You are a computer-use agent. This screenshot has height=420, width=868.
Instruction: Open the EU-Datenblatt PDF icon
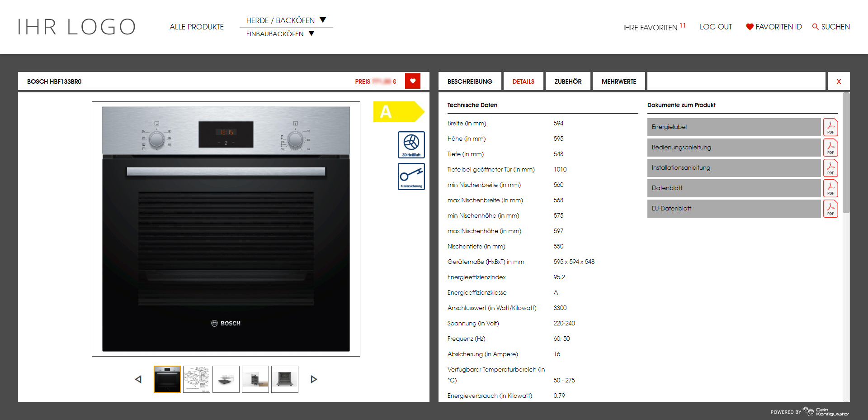(830, 209)
